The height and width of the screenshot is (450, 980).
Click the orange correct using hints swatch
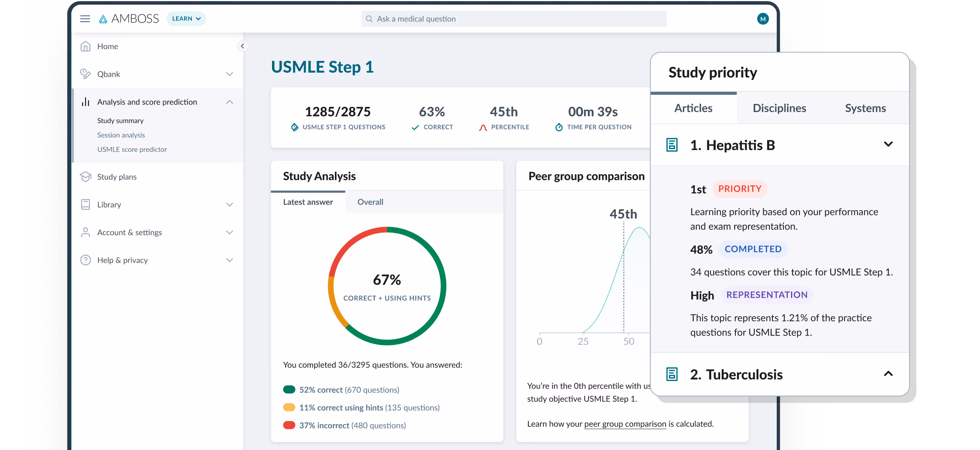point(289,407)
